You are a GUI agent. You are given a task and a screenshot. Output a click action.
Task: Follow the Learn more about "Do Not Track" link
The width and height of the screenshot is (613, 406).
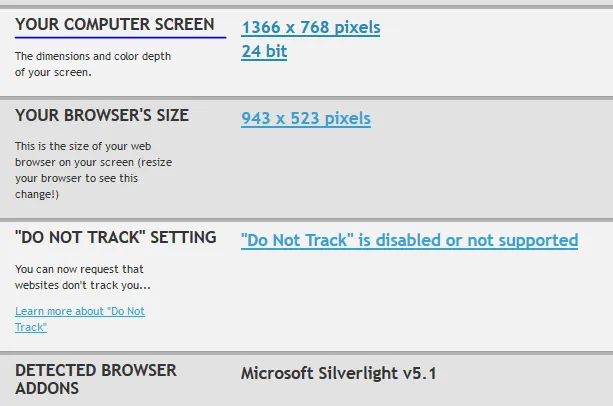point(80,319)
